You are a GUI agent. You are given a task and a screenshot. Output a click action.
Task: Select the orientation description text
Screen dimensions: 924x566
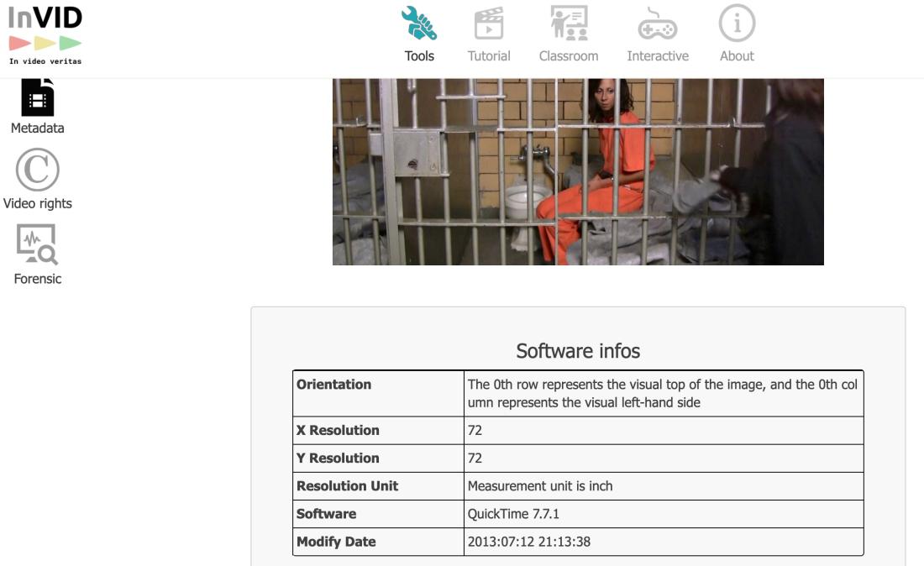coord(663,394)
